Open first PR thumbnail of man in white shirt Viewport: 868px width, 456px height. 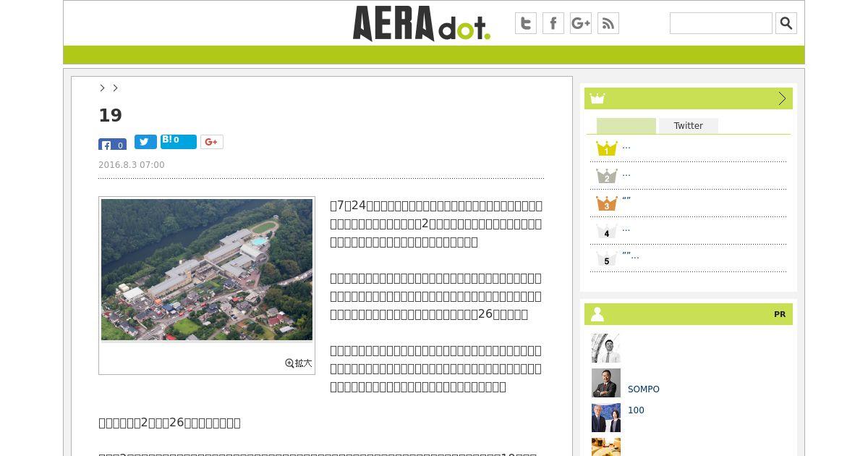point(606,348)
